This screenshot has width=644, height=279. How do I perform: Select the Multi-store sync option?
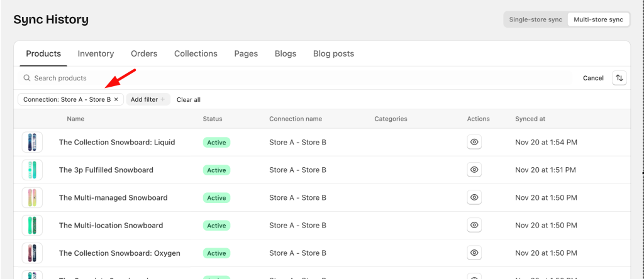(598, 19)
